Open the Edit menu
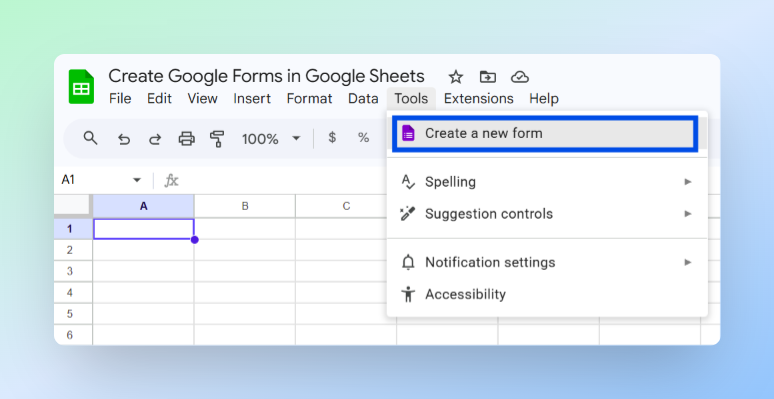This screenshot has width=774, height=399. pyautogui.click(x=159, y=99)
